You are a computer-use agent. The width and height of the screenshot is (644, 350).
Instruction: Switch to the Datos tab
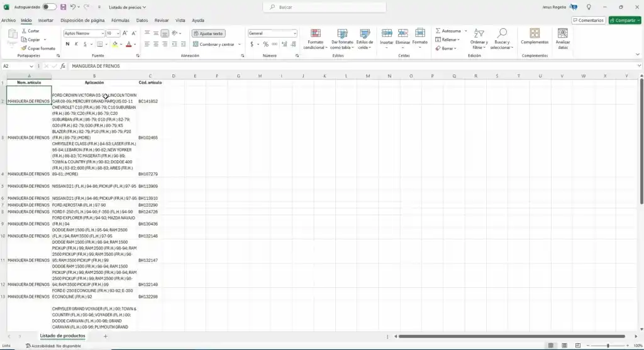click(142, 20)
